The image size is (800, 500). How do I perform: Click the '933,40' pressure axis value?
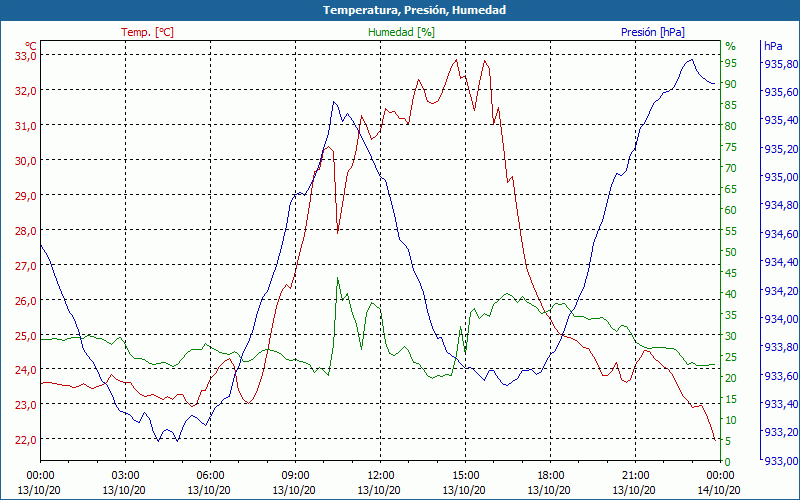[780, 404]
